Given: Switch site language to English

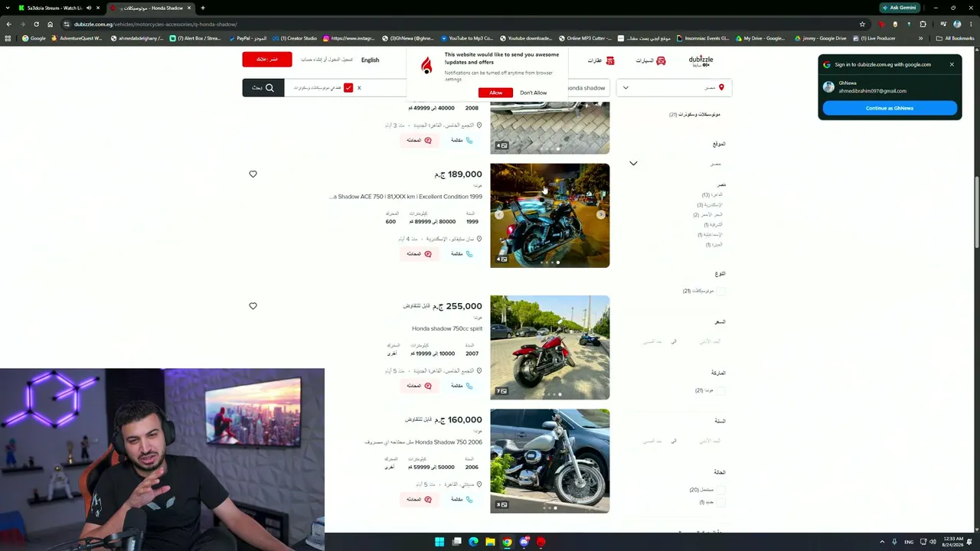Looking at the screenshot, I should [370, 60].
